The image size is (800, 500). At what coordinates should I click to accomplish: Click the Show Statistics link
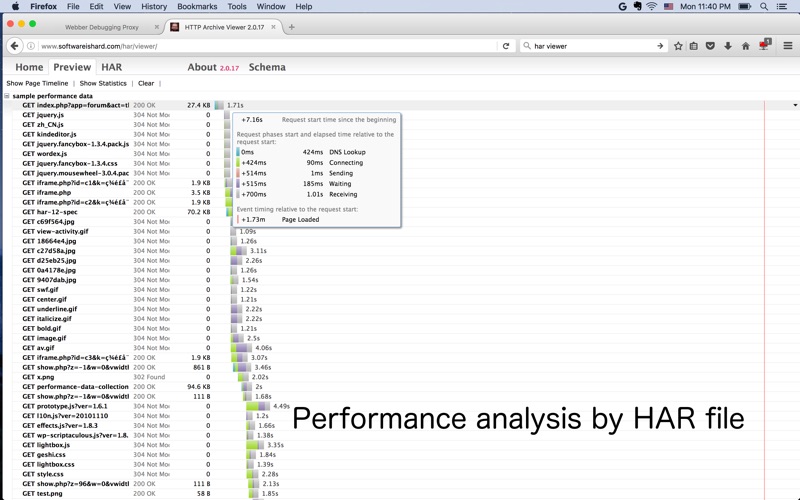[103, 84]
